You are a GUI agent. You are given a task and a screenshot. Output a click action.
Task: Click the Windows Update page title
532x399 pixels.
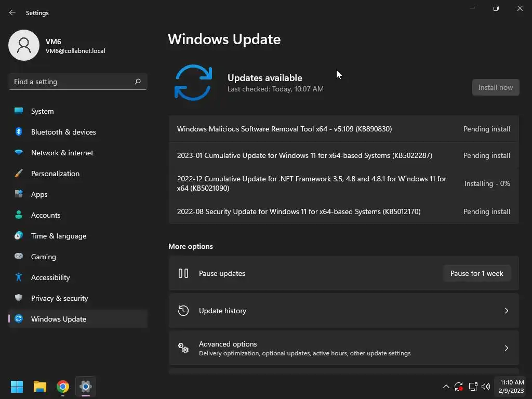(x=224, y=39)
